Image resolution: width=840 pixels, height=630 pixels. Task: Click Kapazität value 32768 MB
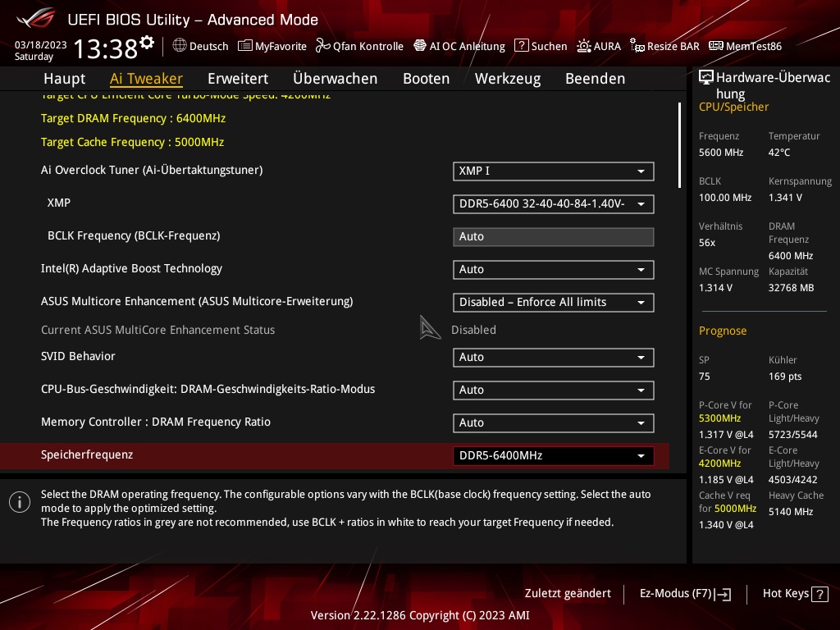coord(791,288)
